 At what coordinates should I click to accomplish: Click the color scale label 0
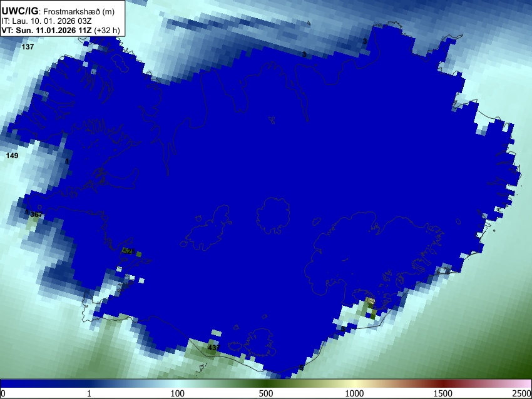[3, 393]
